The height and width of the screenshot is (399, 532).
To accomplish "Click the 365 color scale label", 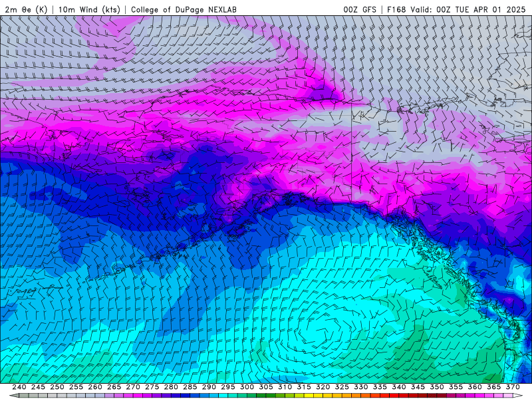I will (494, 387).
